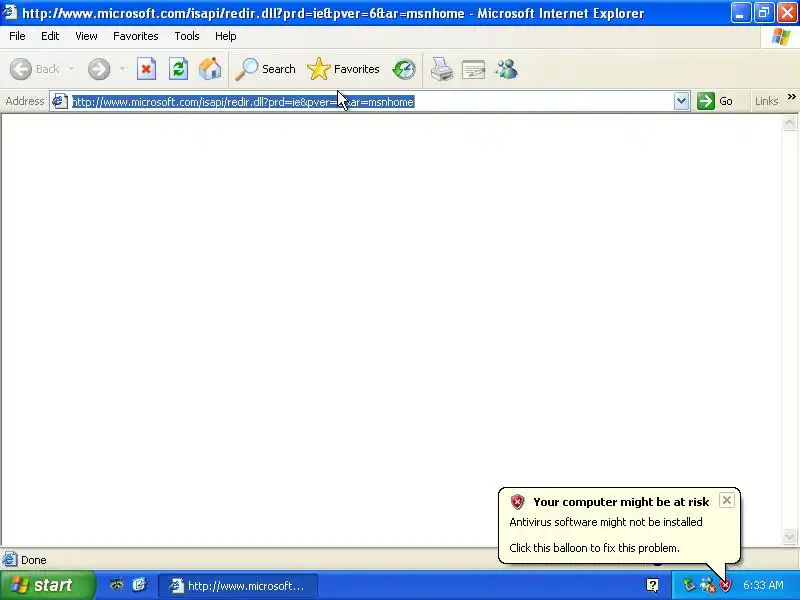Go to the Home page icon
The width and height of the screenshot is (800, 600).
point(210,69)
